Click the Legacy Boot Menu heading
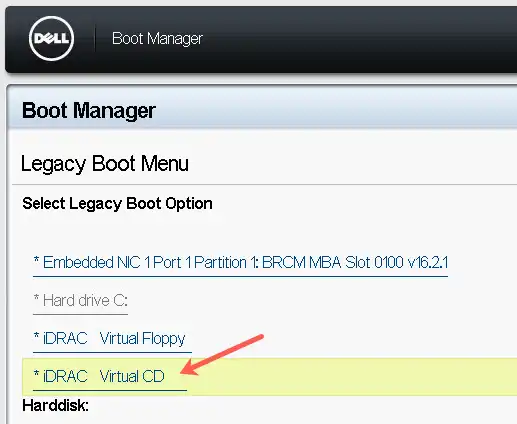This screenshot has height=424, width=517. point(105,164)
